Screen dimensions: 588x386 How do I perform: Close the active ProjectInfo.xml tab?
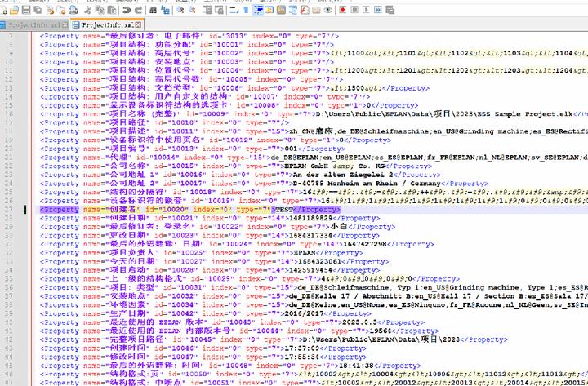[138, 25]
